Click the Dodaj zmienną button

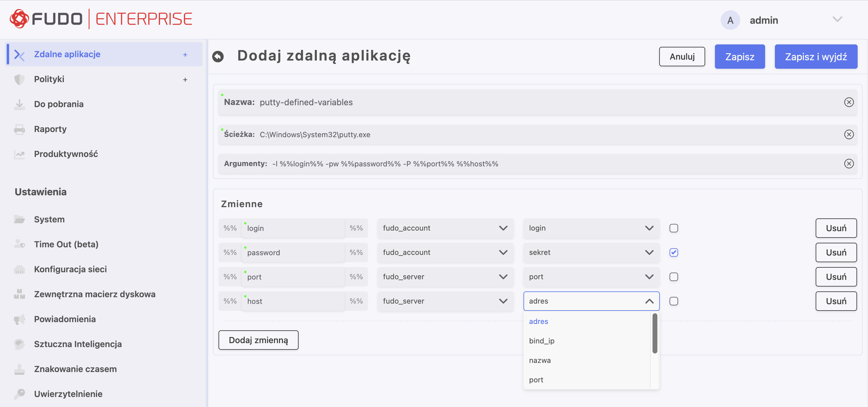tap(258, 340)
